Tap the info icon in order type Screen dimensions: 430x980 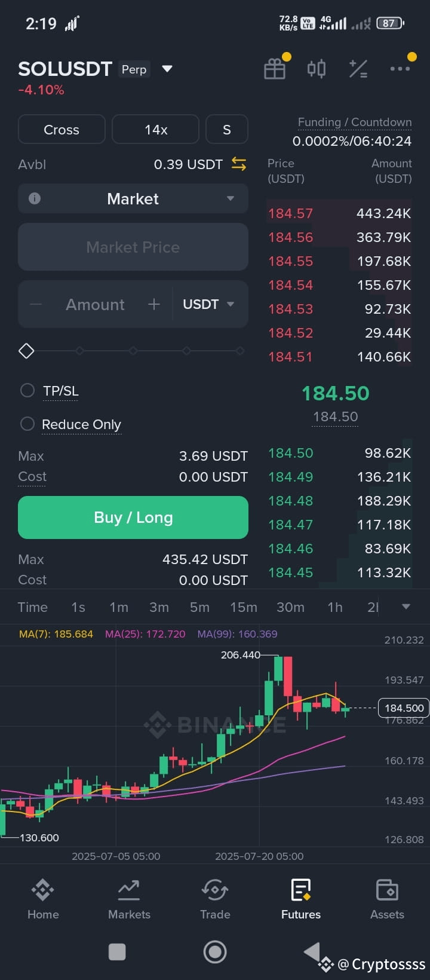pos(35,198)
